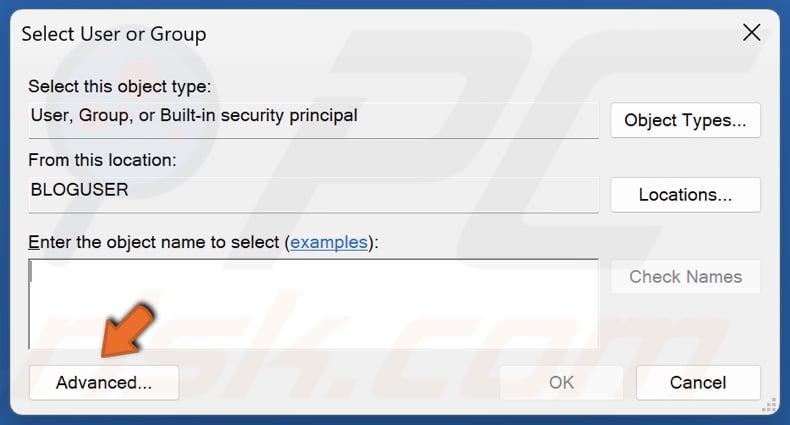This screenshot has height=425, width=790.
Task: Confirm the selection with OK
Action: pos(561,382)
